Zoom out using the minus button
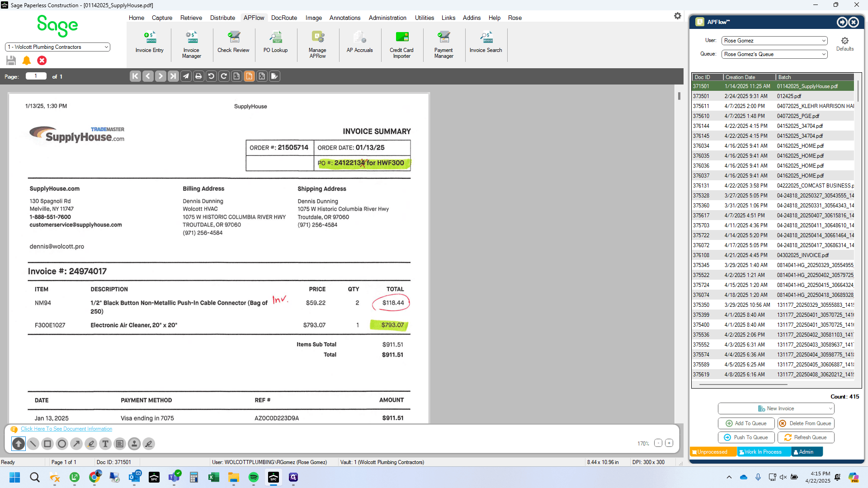This screenshot has width=868, height=488. pos(658,443)
